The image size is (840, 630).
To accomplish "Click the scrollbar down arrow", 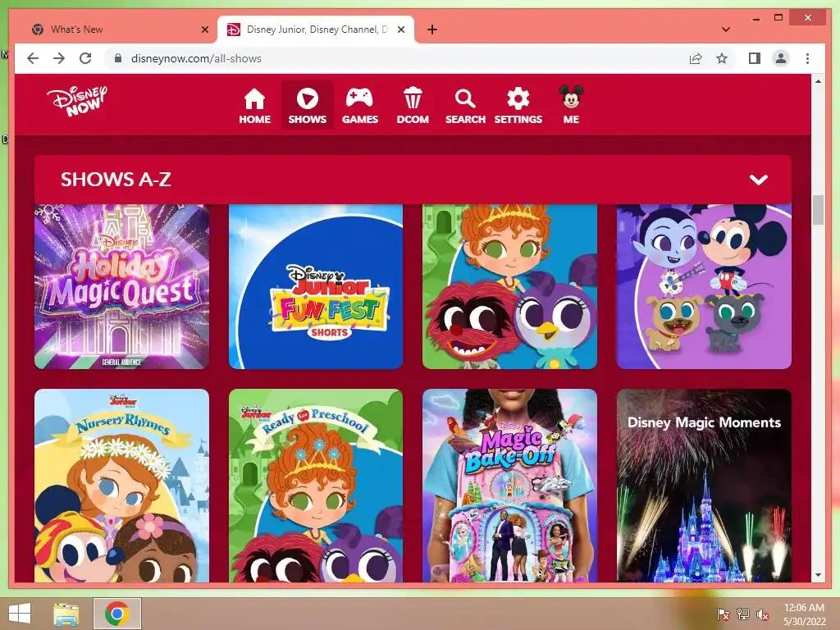I will pos(818,575).
